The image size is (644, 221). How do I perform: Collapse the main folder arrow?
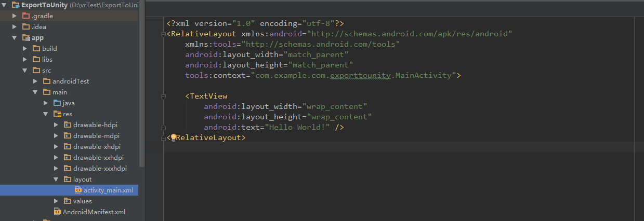(x=35, y=92)
